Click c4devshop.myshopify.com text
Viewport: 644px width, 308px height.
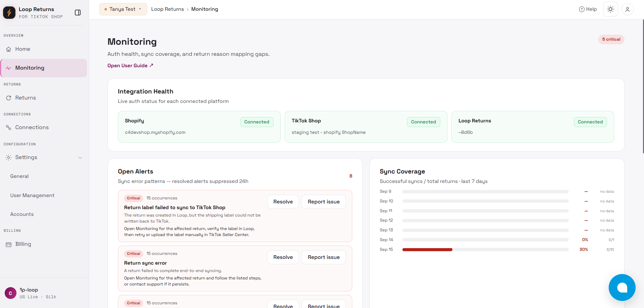click(155, 132)
